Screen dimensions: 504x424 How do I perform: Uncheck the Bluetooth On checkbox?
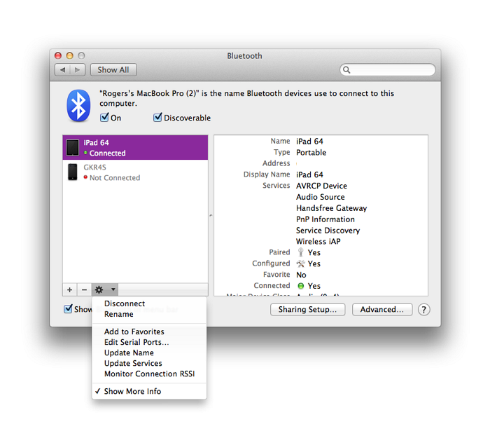104,118
